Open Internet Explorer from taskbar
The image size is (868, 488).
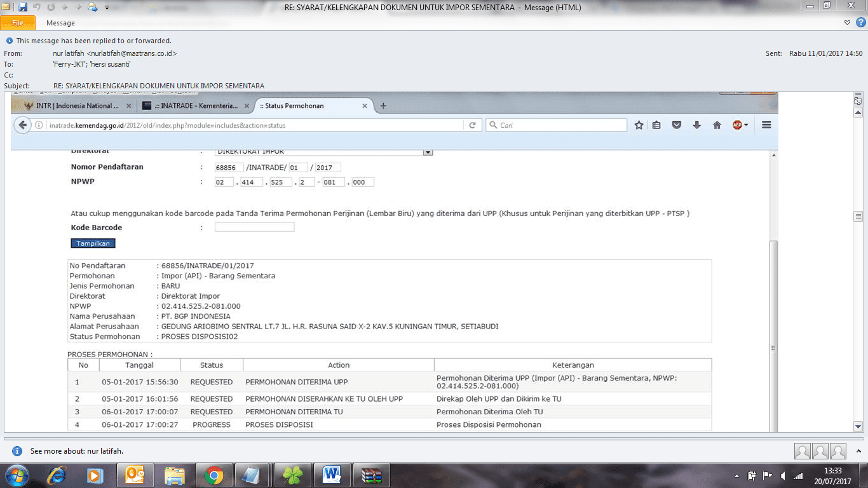pos(57,475)
